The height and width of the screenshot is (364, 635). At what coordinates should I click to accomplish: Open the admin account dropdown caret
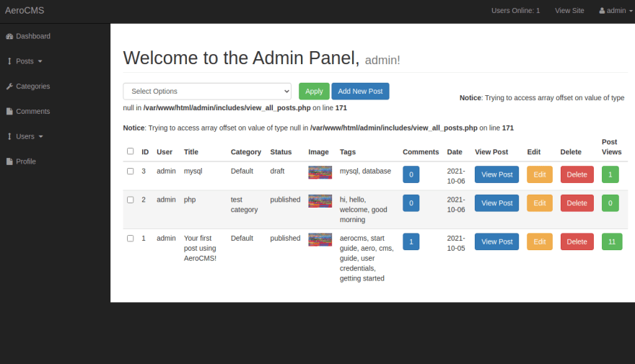coord(631,12)
